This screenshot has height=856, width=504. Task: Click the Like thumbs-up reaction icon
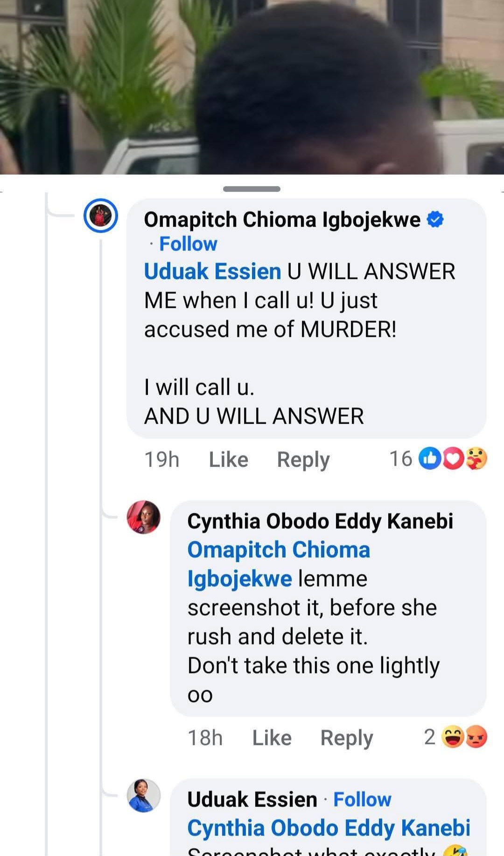pos(429,460)
